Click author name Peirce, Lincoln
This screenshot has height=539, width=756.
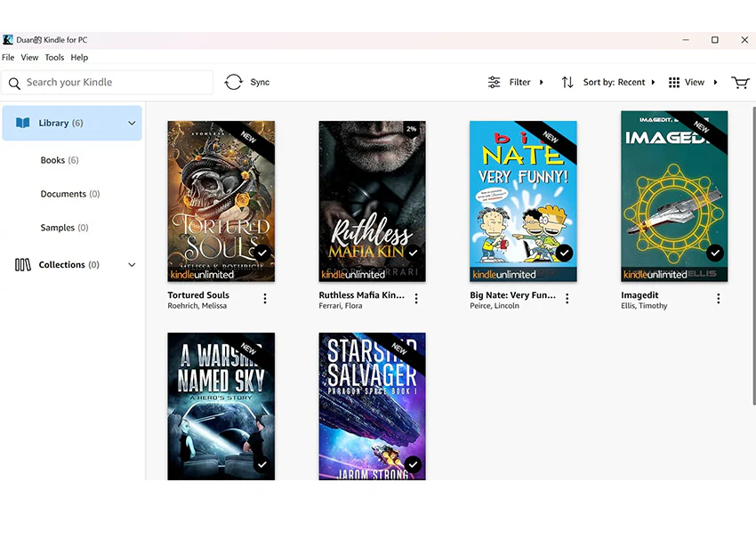point(495,306)
